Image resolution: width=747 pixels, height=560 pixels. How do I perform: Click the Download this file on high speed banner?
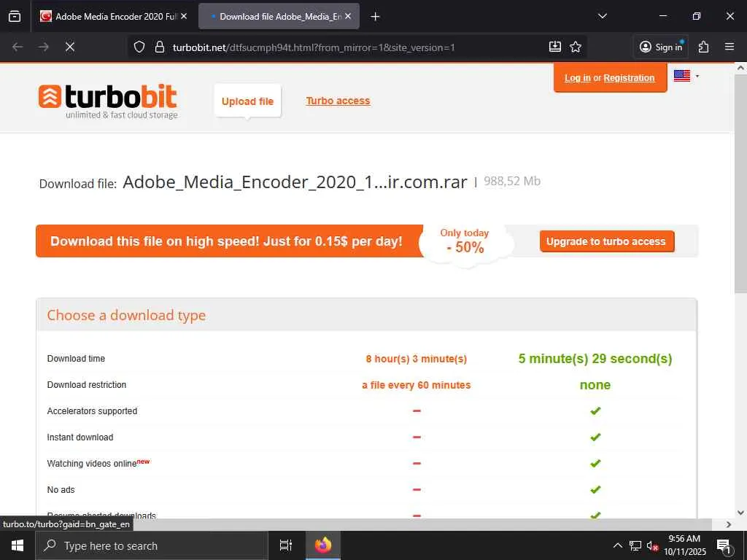(x=230, y=241)
